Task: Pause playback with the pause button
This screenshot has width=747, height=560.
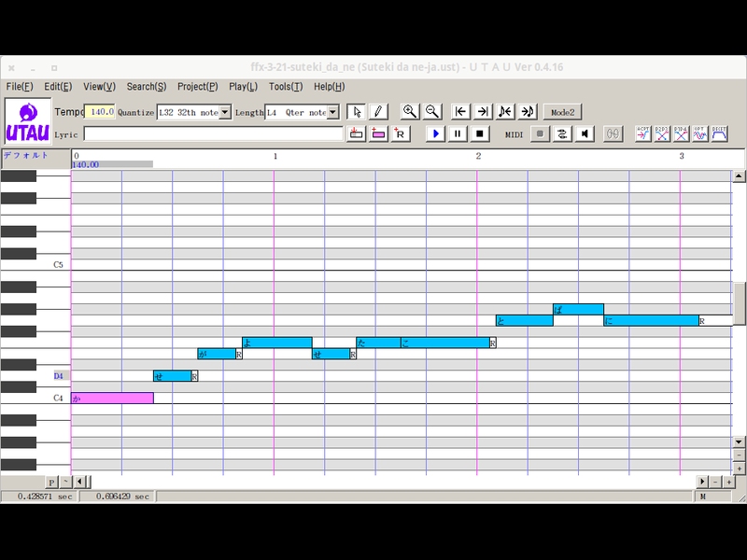Action: (458, 134)
